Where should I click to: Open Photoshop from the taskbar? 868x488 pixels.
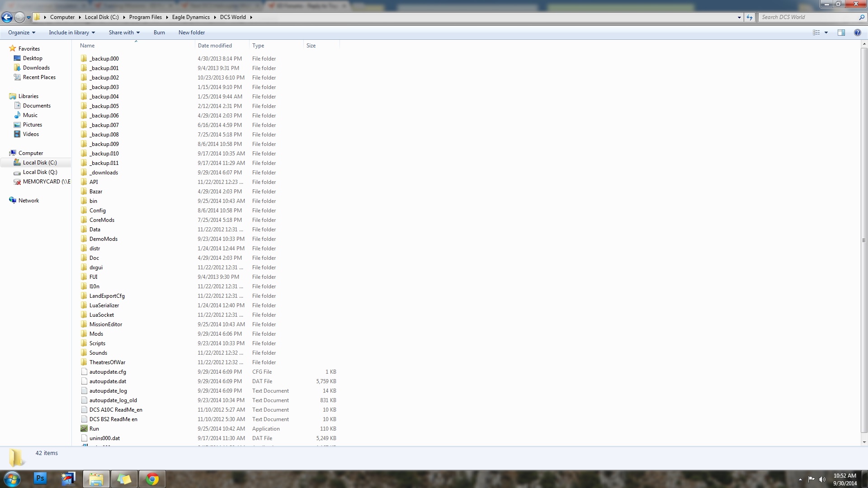pyautogui.click(x=40, y=479)
